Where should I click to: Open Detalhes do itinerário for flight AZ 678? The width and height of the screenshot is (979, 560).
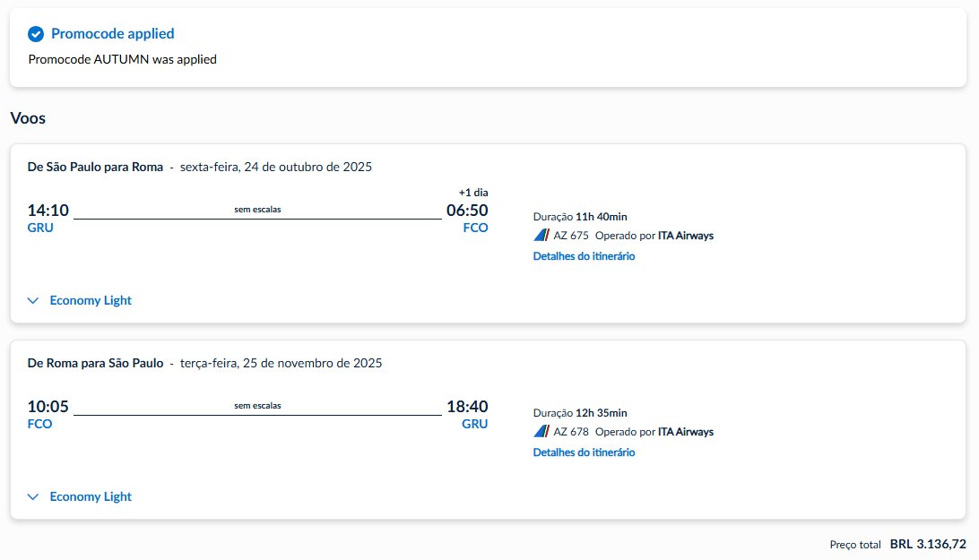tap(584, 452)
